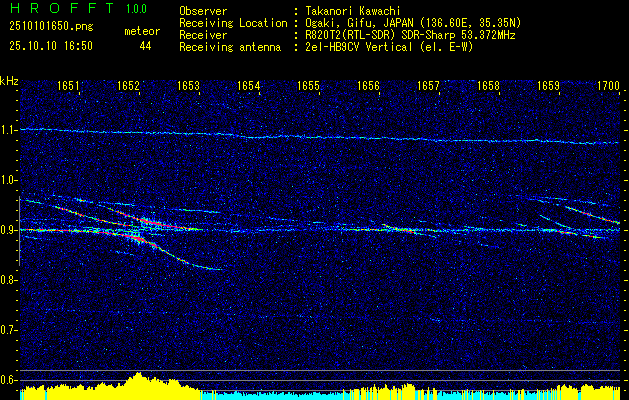
Task: Click the meteor count value 44
Action: point(145,46)
